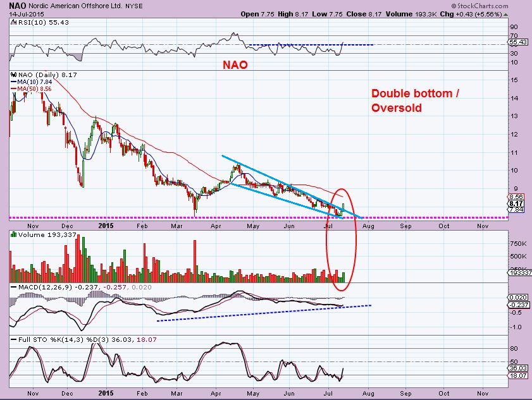Viewport: 532px width, 400px height.
Task: Click the Low 7.75 value
Action: 328,15
